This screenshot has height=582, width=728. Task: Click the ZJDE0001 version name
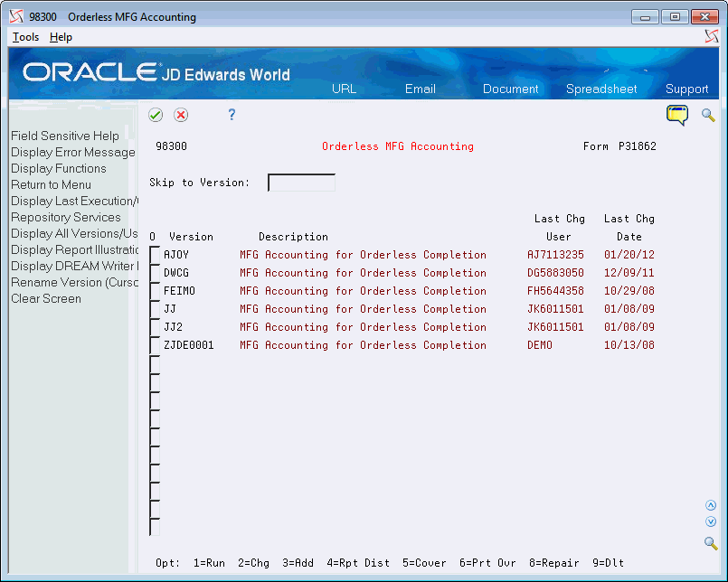(189, 345)
